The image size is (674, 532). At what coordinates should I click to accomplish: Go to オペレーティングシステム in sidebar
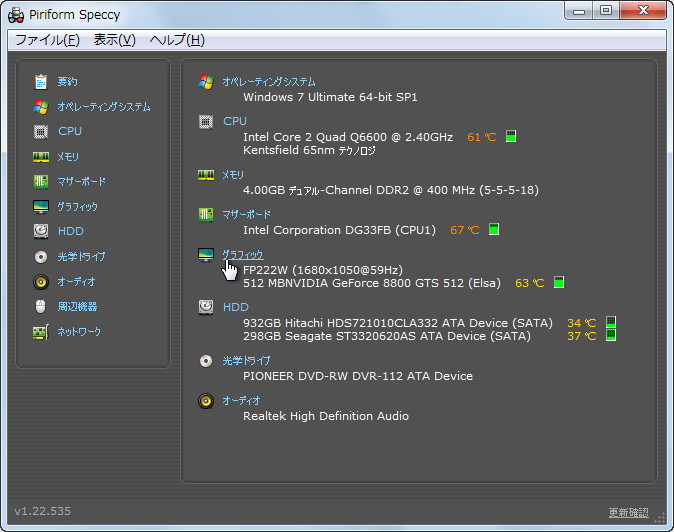(x=104, y=107)
